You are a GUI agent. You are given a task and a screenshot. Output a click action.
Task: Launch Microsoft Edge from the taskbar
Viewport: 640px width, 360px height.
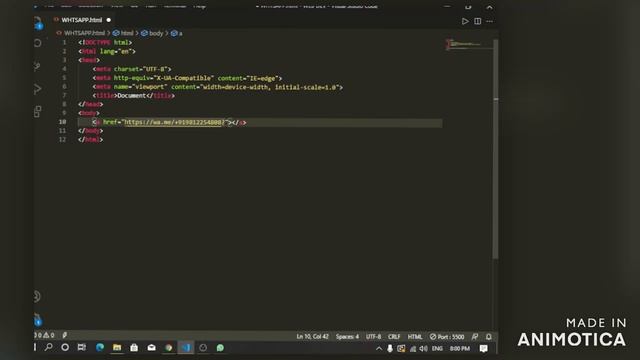pyautogui.click(x=100, y=347)
